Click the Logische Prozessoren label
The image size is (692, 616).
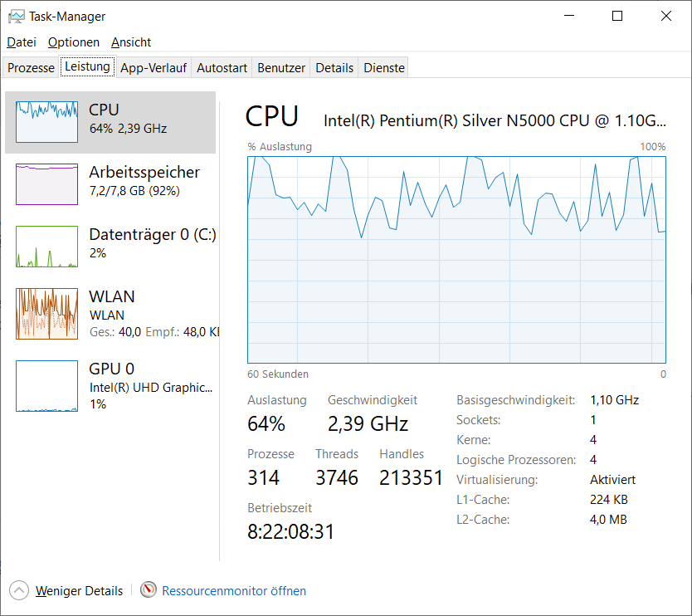(x=516, y=460)
